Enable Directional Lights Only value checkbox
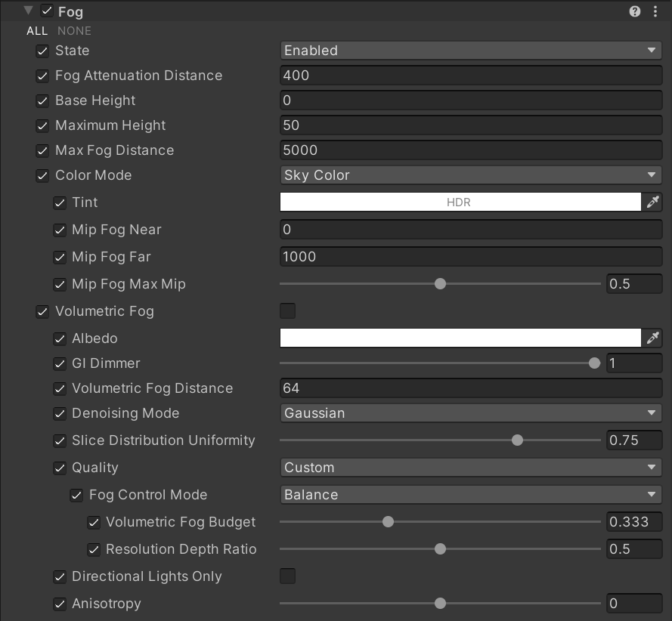The width and height of the screenshot is (672, 621). click(x=288, y=576)
